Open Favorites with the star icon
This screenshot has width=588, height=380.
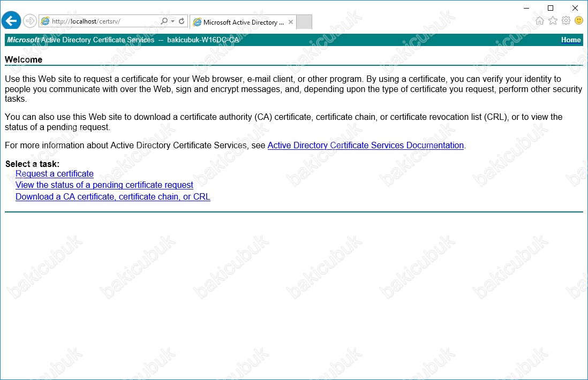(553, 21)
